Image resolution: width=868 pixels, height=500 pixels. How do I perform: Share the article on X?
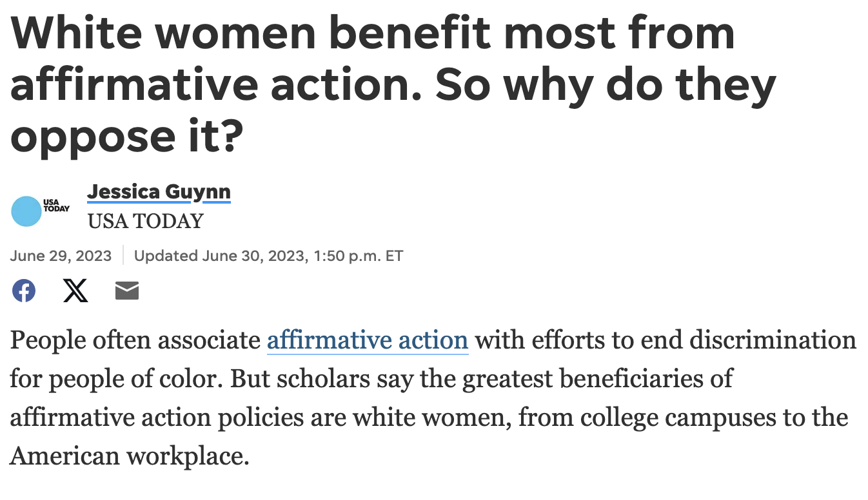75,291
